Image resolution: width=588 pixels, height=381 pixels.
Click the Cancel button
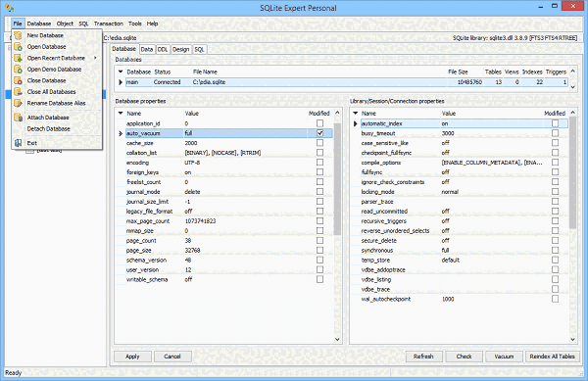[172, 357]
